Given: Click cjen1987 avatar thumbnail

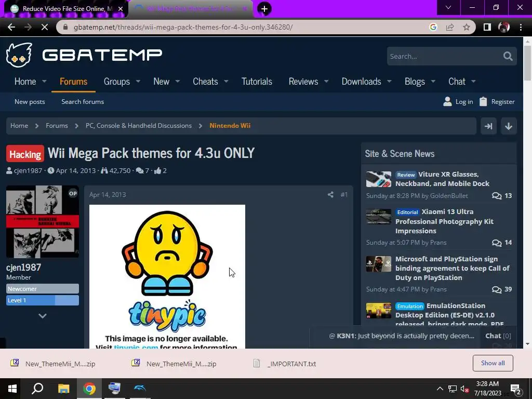Looking at the screenshot, I should pyautogui.click(x=43, y=221).
